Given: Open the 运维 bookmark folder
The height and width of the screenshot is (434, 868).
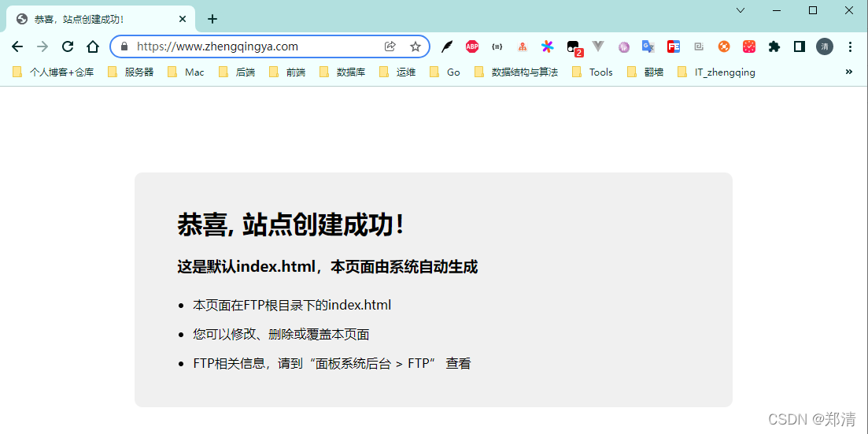Looking at the screenshot, I should pos(397,72).
